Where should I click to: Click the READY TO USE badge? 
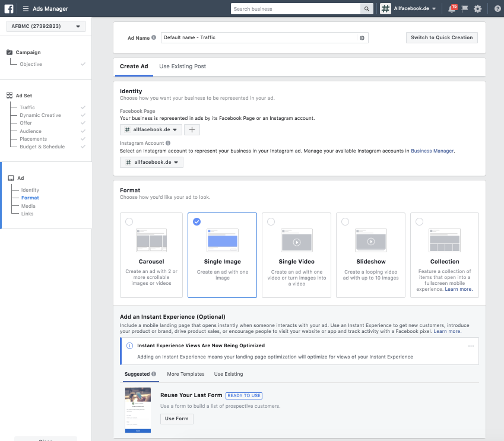pyautogui.click(x=244, y=396)
